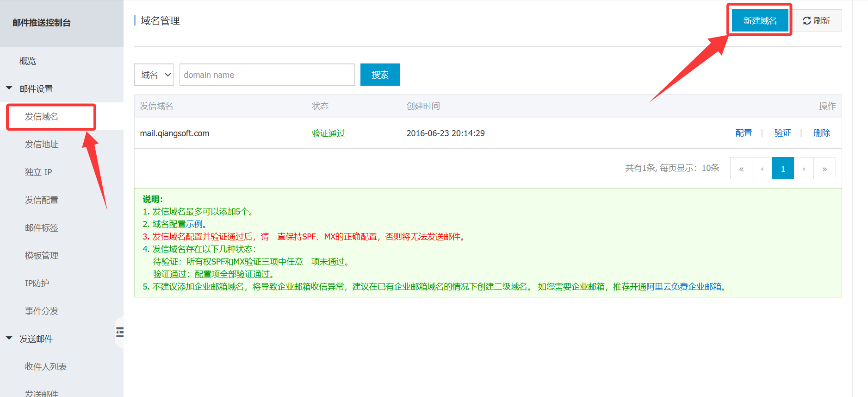Open 发信地址 in the sidebar

tap(42, 144)
